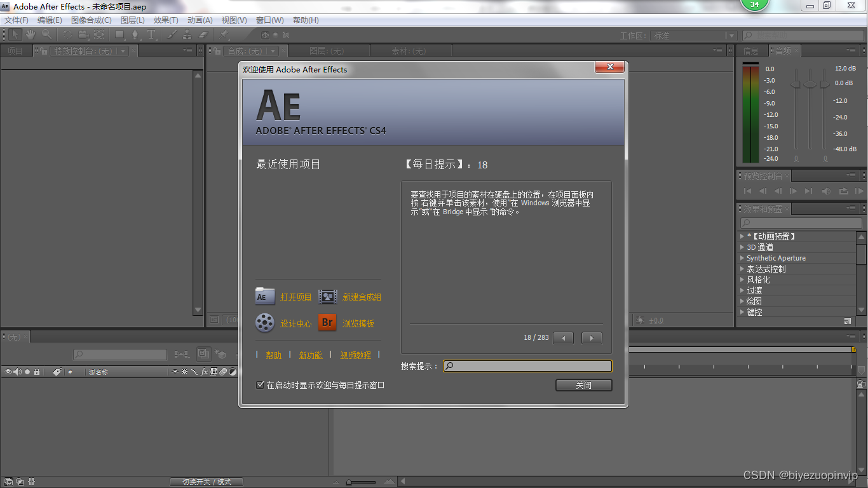Viewport: 868px width, 488px height.
Task: Switch to the 信息 tab
Action: [x=751, y=51]
